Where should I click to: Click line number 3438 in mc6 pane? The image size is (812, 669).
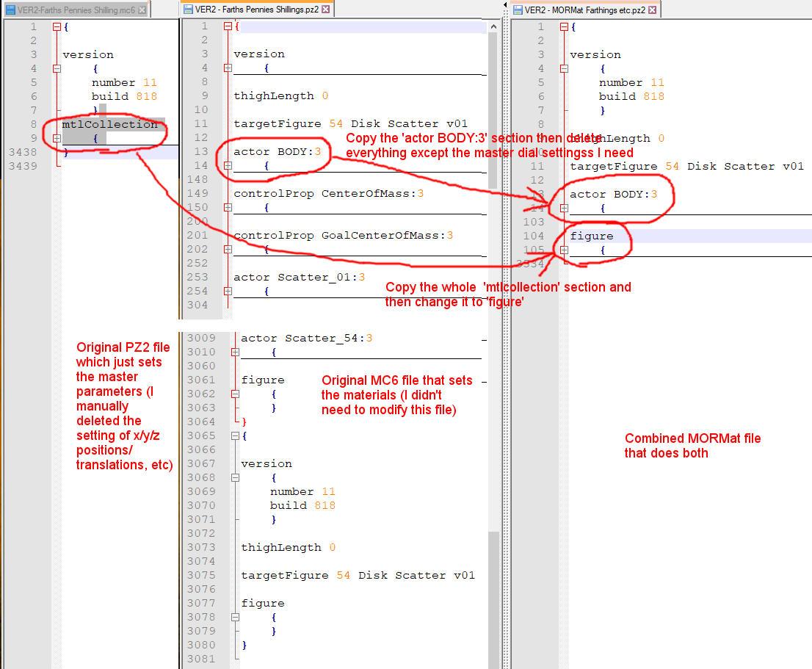(x=23, y=152)
